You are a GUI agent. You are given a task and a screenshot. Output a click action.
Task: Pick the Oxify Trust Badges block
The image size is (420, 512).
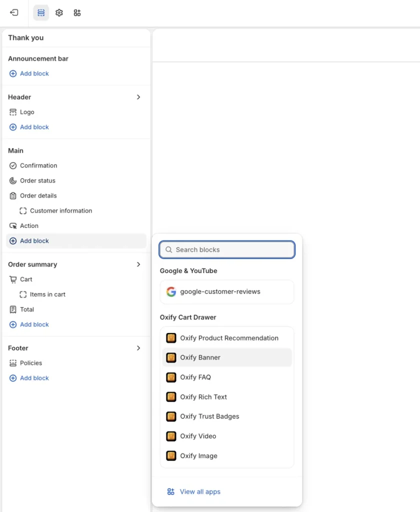[227, 416]
